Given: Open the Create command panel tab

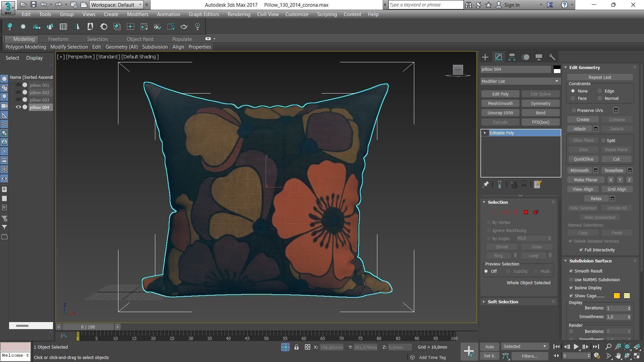Looking at the screenshot, I should tap(485, 57).
